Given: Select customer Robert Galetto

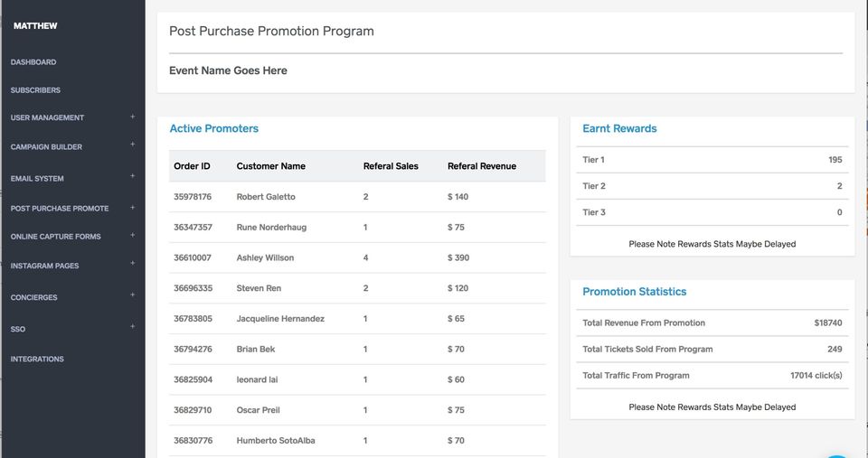Looking at the screenshot, I should [x=266, y=196].
